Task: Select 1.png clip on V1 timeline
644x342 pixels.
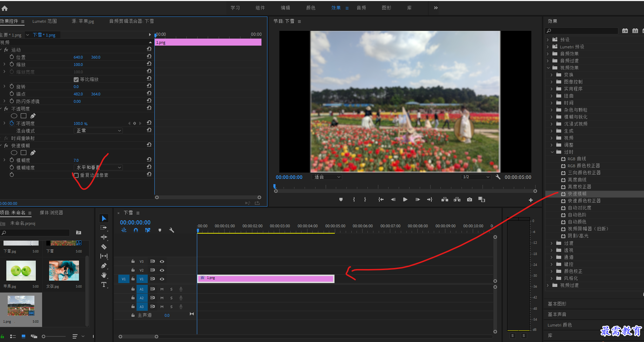Action: [x=266, y=279]
